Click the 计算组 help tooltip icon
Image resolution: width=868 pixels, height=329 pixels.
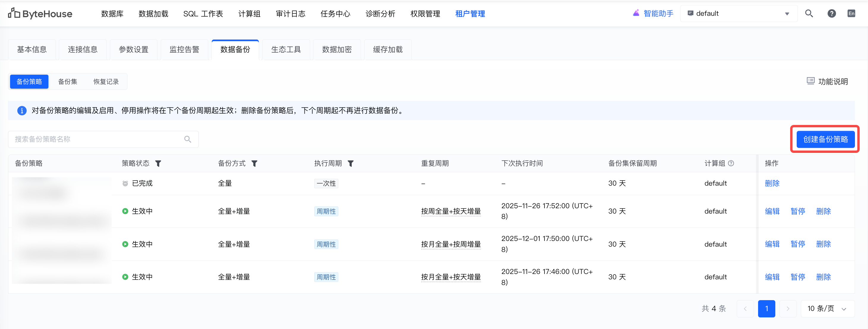click(x=731, y=163)
